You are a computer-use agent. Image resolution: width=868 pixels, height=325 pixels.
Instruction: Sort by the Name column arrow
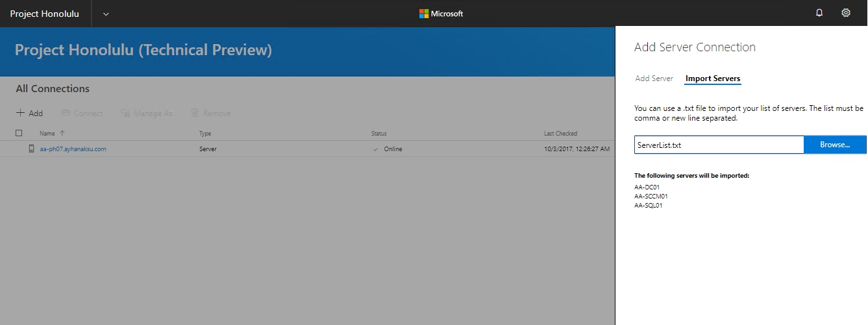pos(62,133)
